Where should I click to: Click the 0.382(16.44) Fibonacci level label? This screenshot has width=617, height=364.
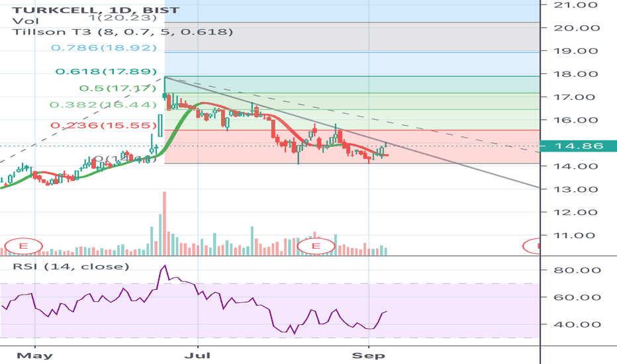(x=103, y=105)
